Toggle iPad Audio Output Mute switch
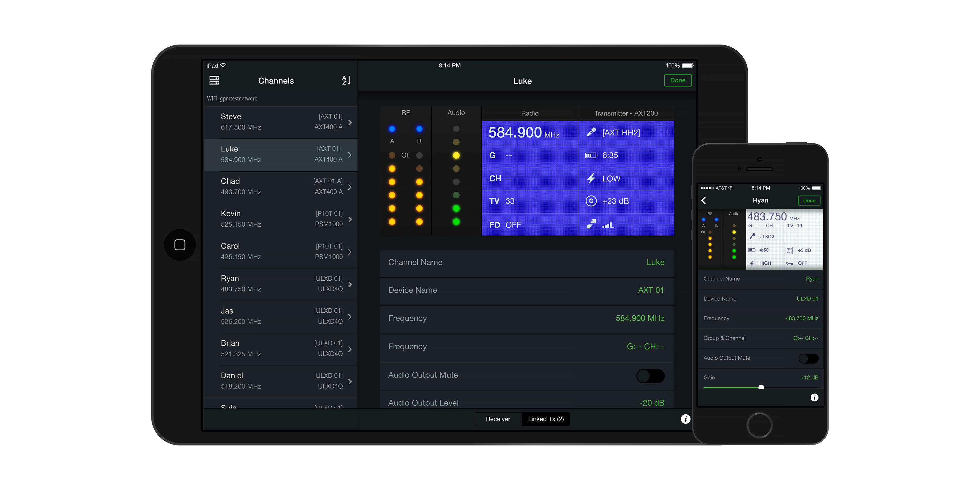 [650, 376]
